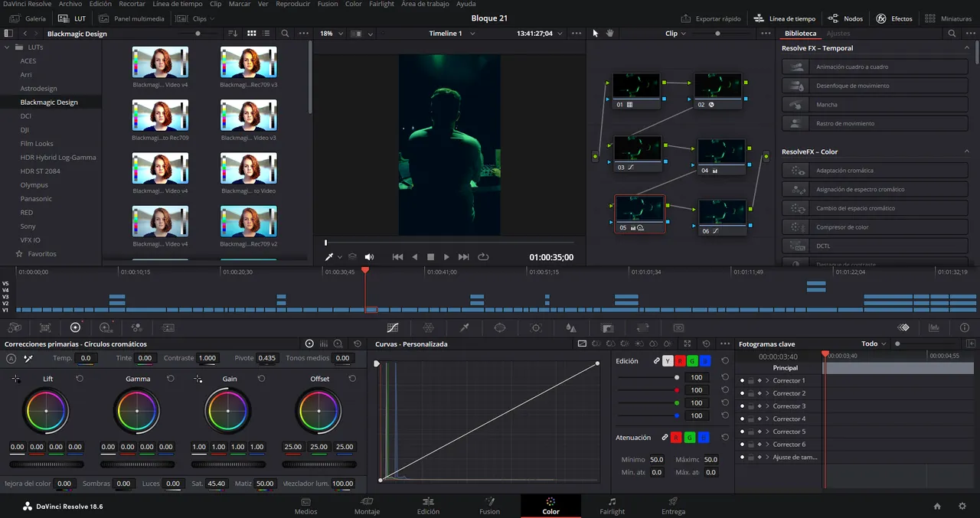Reset the Offset color wheel
The height and width of the screenshot is (518, 980).
(x=352, y=379)
